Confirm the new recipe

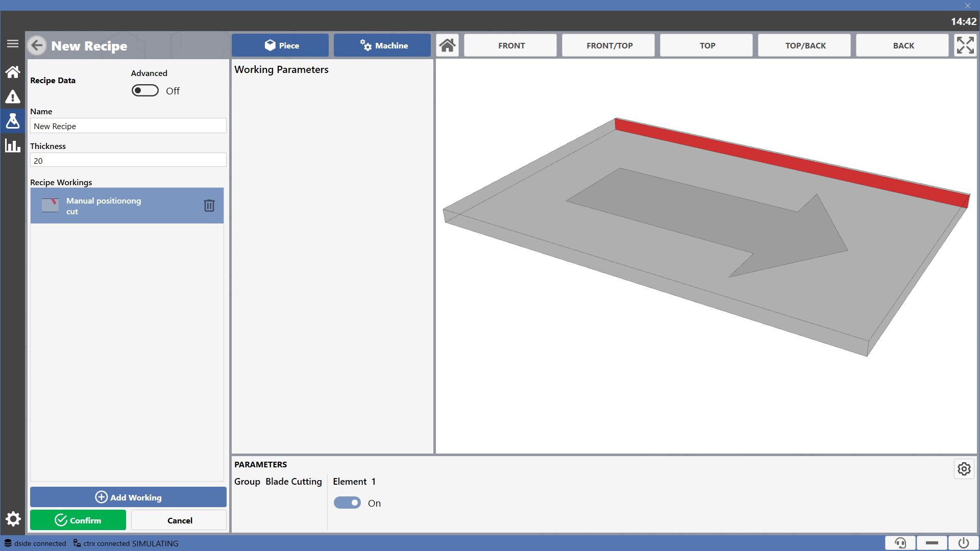pos(78,520)
